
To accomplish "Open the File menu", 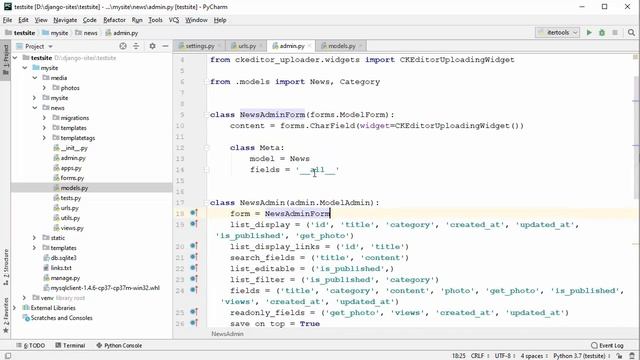I will click(7, 20).
